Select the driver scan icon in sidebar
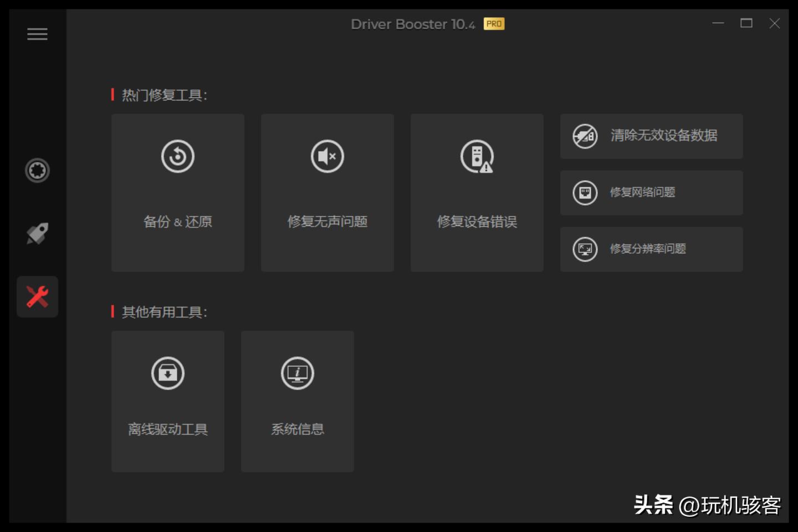This screenshot has width=798, height=532. (x=37, y=171)
